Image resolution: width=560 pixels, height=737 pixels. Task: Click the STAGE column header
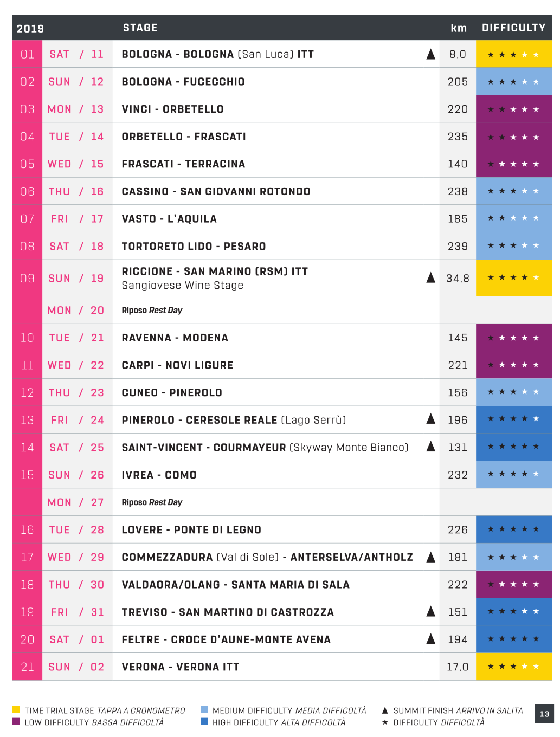point(140,28)
